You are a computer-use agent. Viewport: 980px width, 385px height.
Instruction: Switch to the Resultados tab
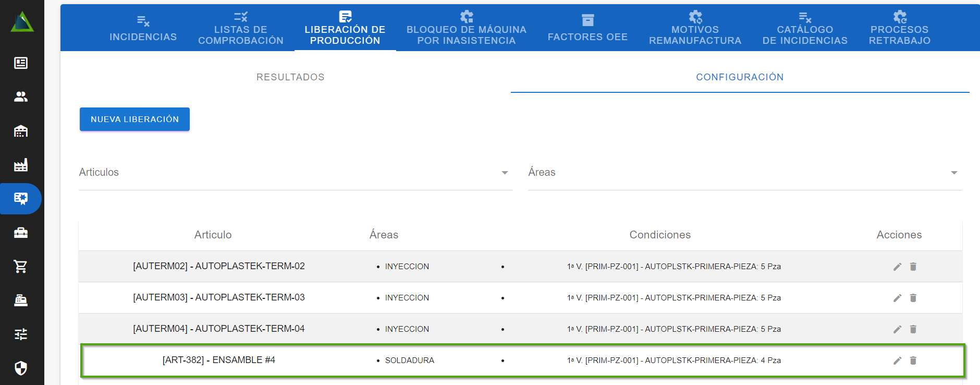290,77
